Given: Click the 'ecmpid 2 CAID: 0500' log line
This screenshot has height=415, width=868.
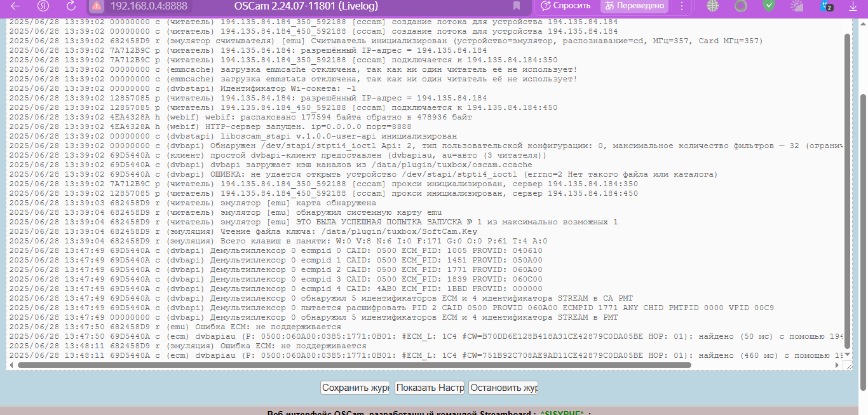Looking at the screenshot, I should [276, 269].
